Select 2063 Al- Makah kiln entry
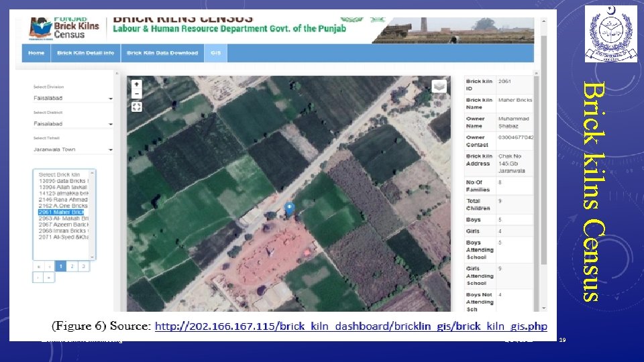This screenshot has width=644, height=362. (x=63, y=219)
